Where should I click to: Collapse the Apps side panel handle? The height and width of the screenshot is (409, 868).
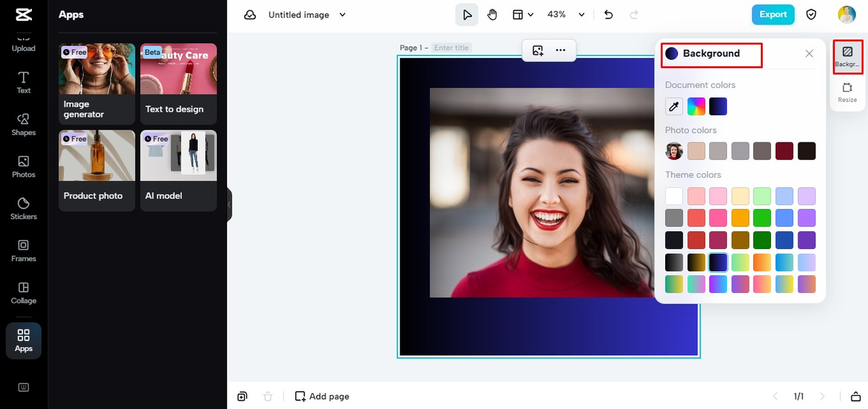[x=229, y=204]
